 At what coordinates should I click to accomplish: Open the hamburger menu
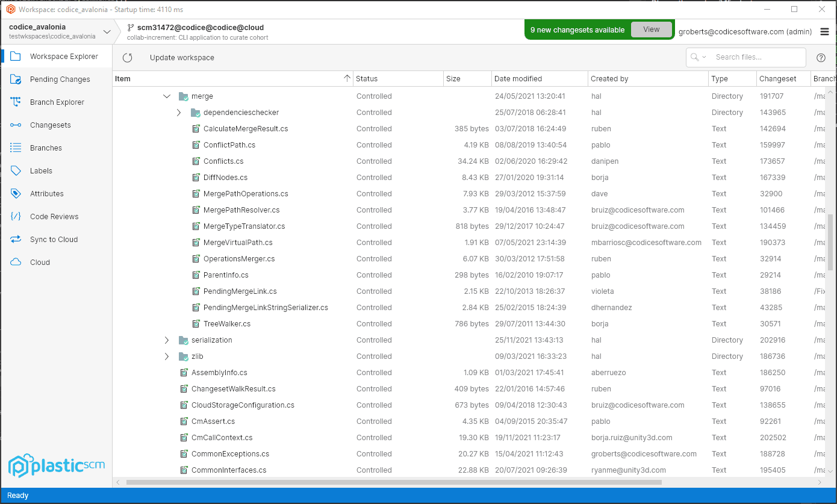pyautogui.click(x=824, y=31)
